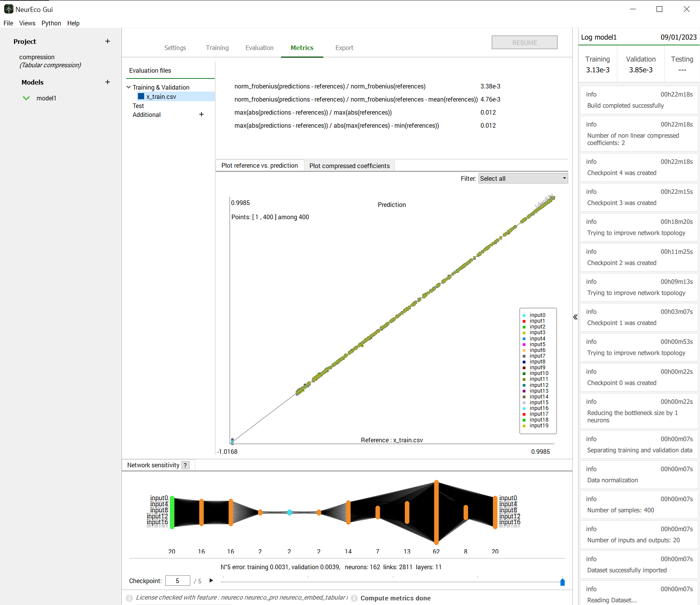
Task: Click the tallest 62-neuron layer bar
Action: click(x=436, y=512)
